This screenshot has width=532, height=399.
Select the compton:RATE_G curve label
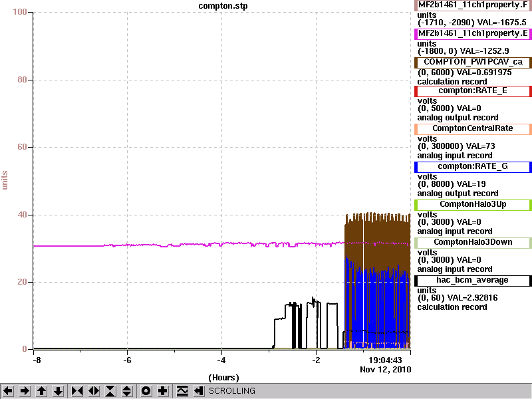click(x=473, y=167)
